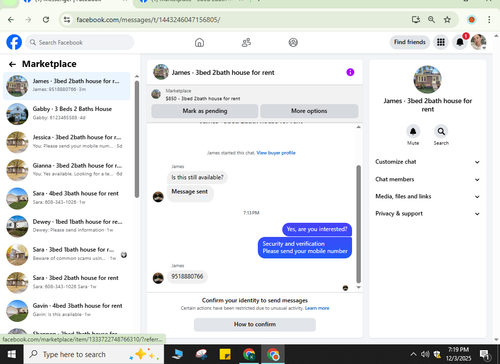Open the purple conversation info icon
Screen dimensions: 500x364
(350, 72)
